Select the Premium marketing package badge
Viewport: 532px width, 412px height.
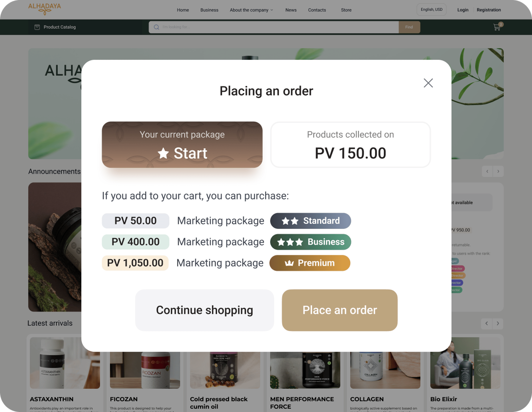[310, 263]
